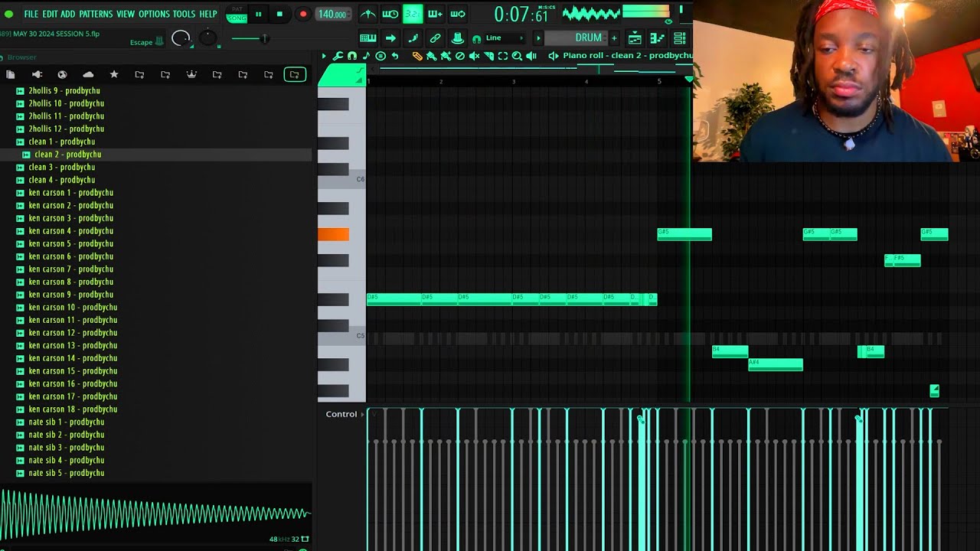Image resolution: width=980 pixels, height=551 pixels.
Task: Select the Mute tool
Action: (474, 56)
